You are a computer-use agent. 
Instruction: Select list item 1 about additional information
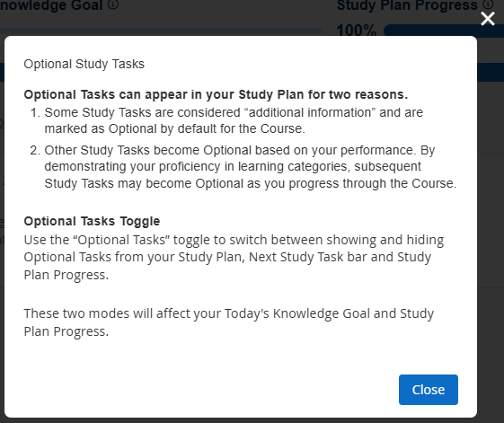pyautogui.click(x=234, y=120)
